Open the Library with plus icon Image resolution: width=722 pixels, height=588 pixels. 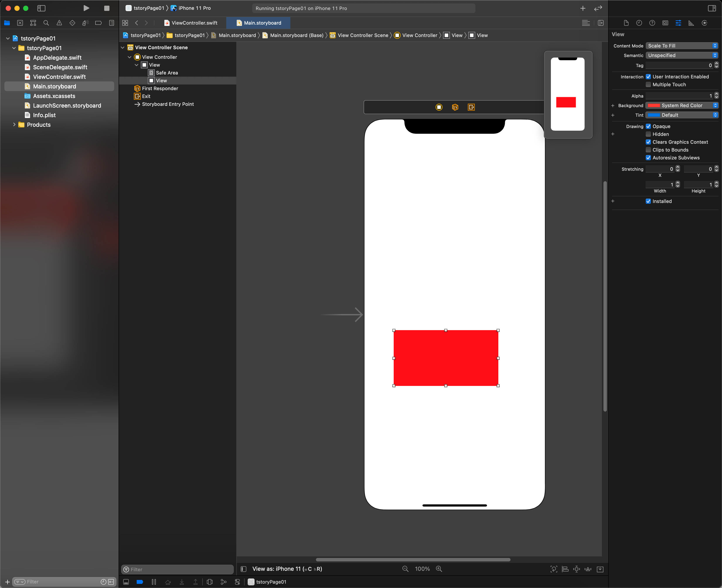(583, 8)
